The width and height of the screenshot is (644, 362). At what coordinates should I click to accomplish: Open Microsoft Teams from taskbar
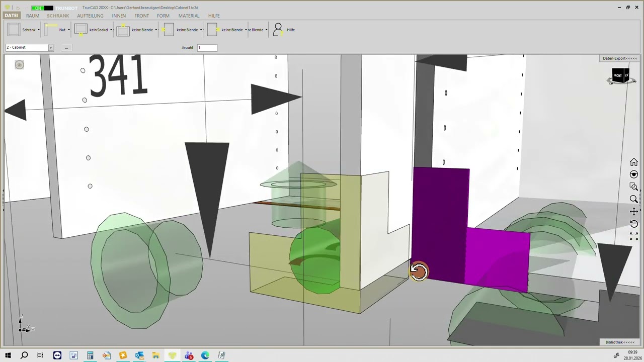click(189, 355)
